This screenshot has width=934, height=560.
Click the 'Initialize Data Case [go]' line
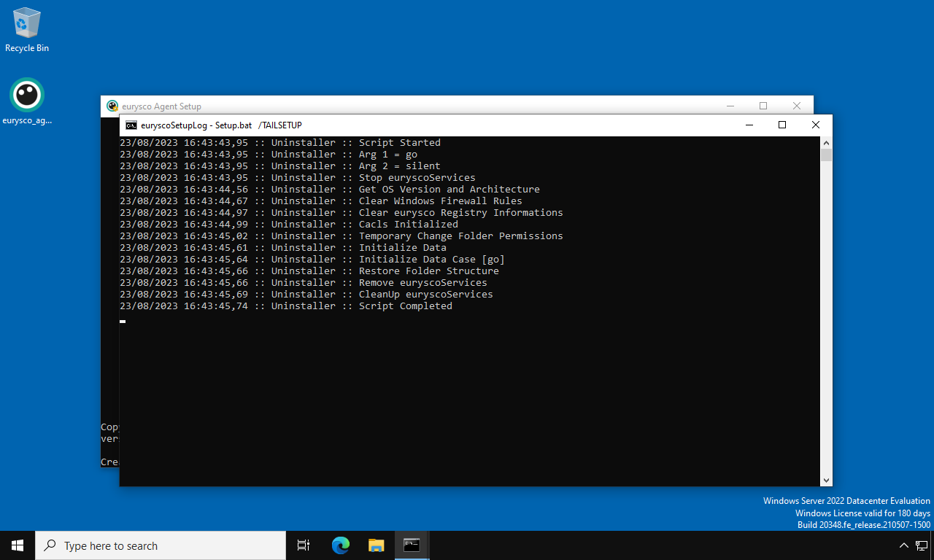(312, 260)
